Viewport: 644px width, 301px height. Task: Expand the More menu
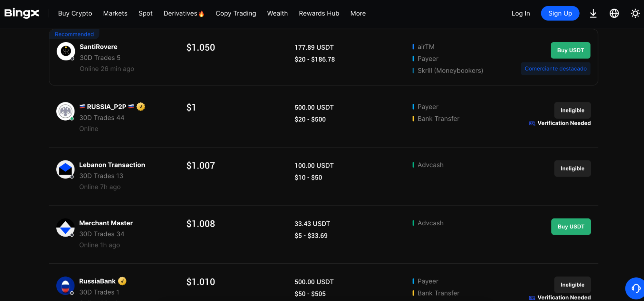pos(358,13)
